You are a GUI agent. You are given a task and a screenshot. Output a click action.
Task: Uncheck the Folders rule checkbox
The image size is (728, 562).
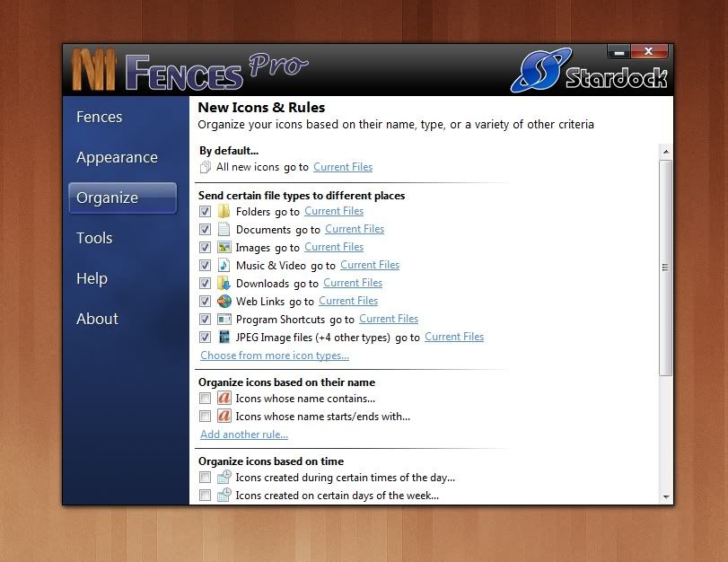[205, 212]
